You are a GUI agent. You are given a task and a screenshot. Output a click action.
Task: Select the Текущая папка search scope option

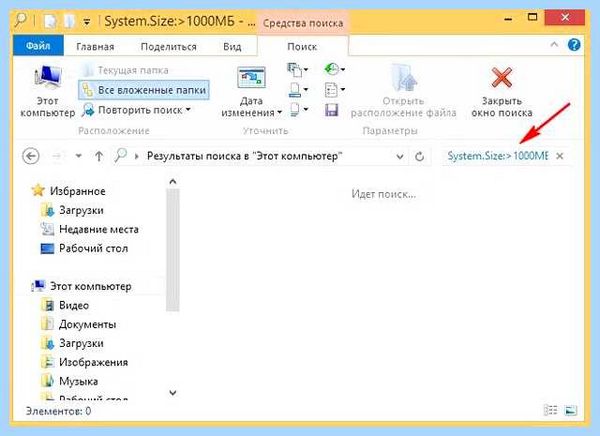126,70
